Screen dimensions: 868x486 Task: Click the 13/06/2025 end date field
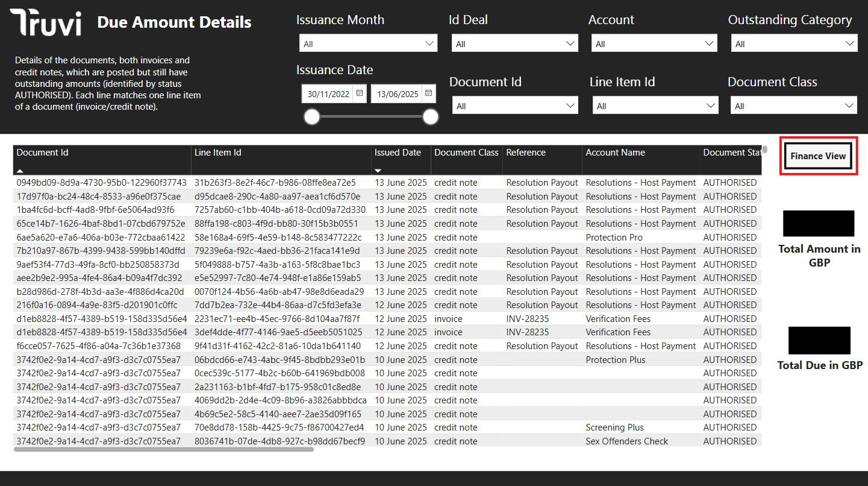click(397, 94)
